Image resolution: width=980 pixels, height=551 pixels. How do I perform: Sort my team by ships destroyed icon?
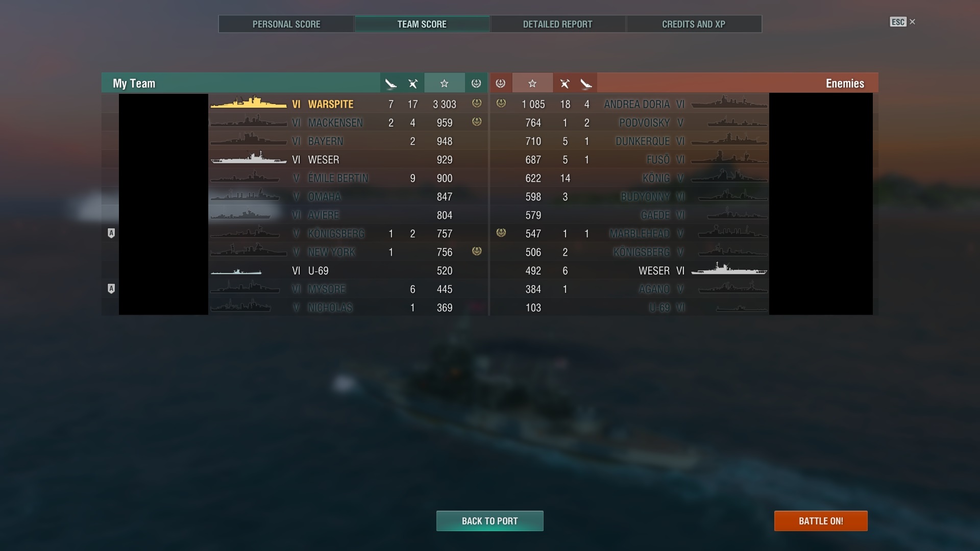(x=391, y=83)
